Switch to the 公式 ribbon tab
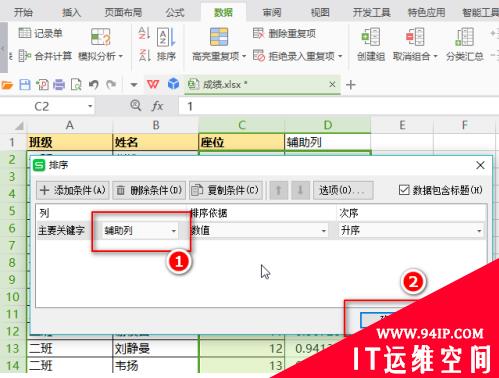The height and width of the screenshot is (378, 499). click(175, 13)
